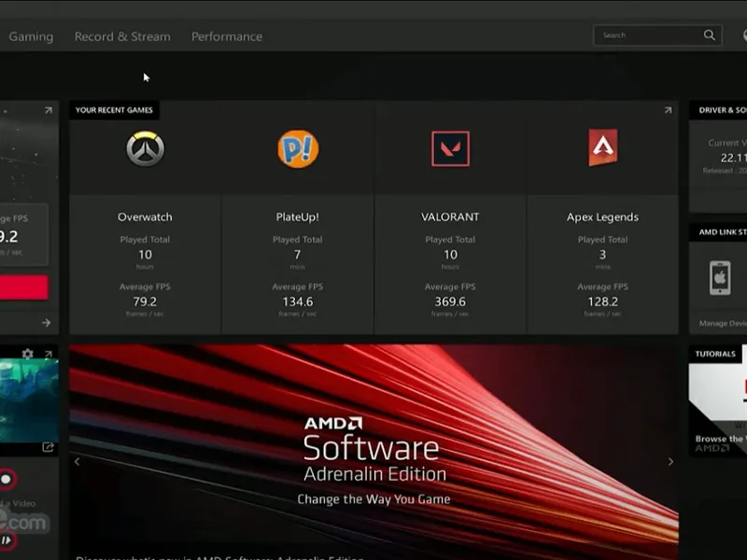Click the AMD Link phone device icon
Image resolution: width=747 pixels, height=560 pixels.
point(720,277)
